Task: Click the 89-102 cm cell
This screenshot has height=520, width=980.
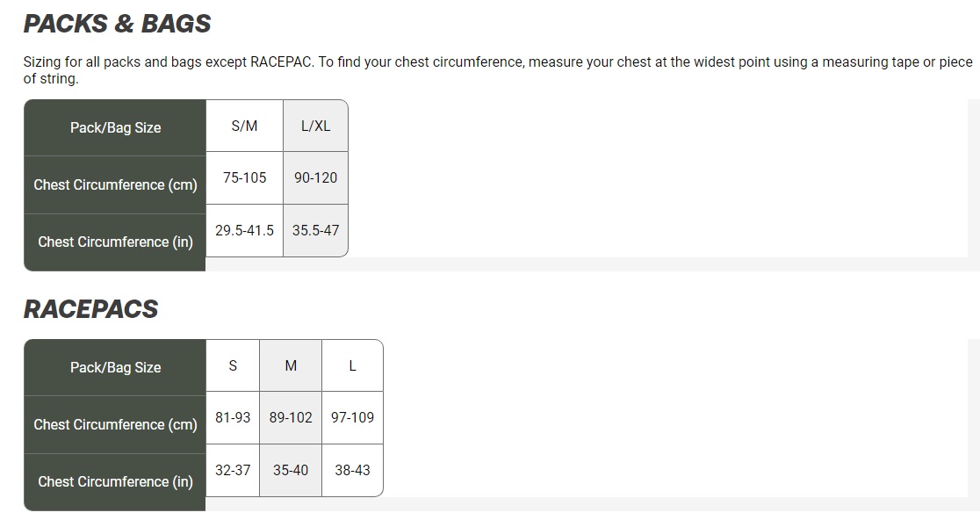Action: tap(291, 417)
